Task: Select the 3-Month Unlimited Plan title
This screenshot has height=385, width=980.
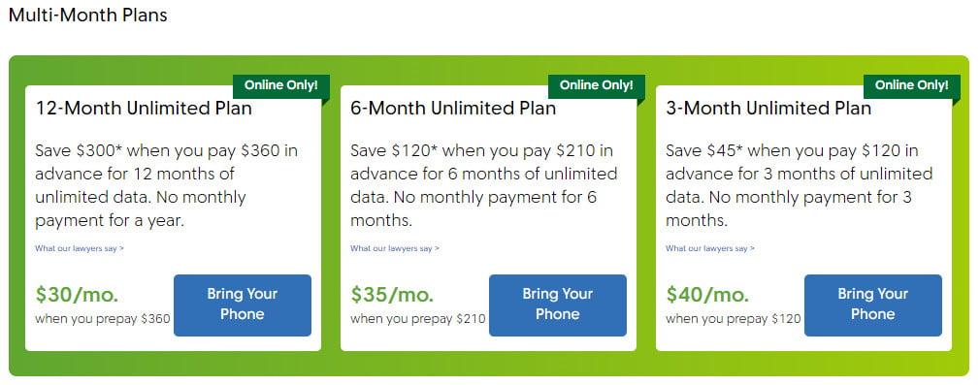Action: (768, 108)
